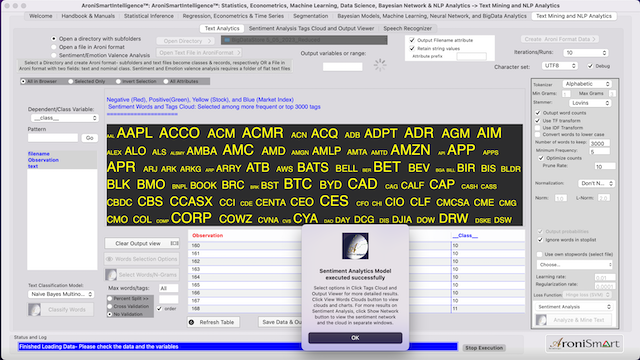Image resolution: width=640 pixels, height=360 pixels.
Task: Enable the Use IDF Transform checkbox
Action: (538, 128)
